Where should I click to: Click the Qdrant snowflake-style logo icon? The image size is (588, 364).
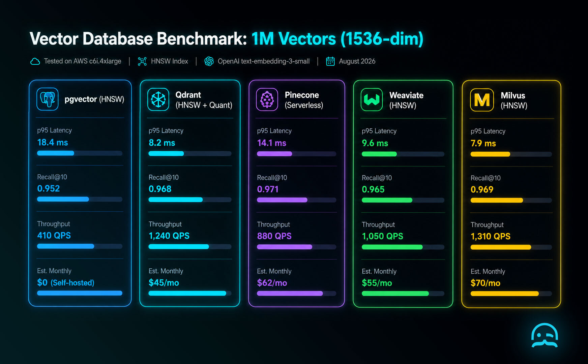(158, 99)
